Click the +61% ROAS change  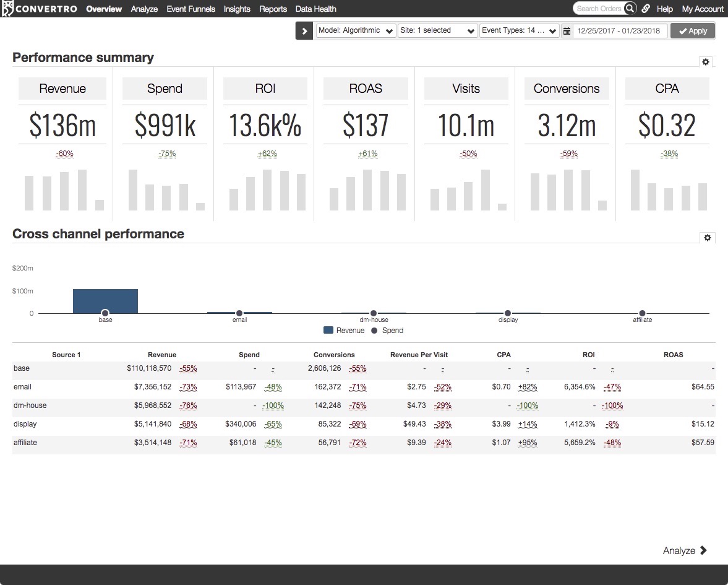tap(368, 154)
